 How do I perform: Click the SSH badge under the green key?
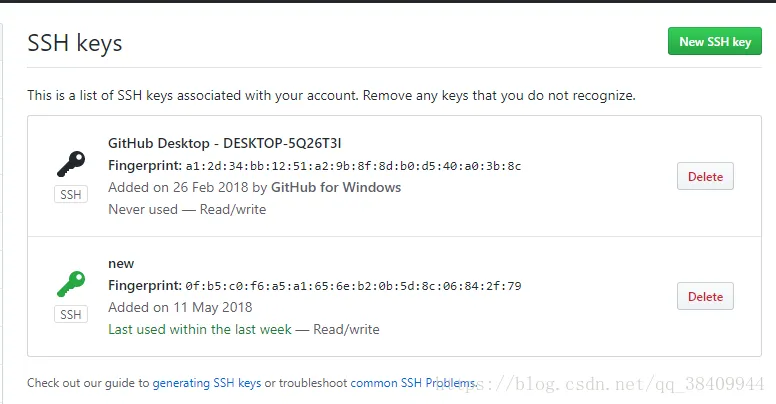coord(70,315)
